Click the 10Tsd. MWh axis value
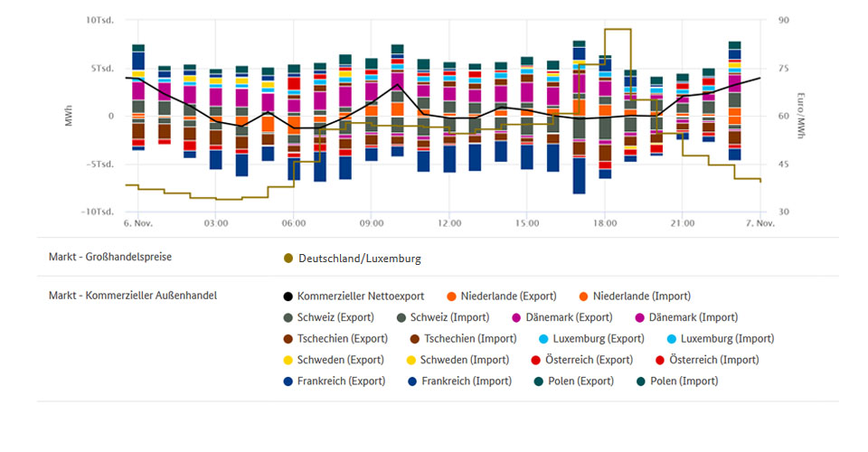 pyautogui.click(x=99, y=21)
